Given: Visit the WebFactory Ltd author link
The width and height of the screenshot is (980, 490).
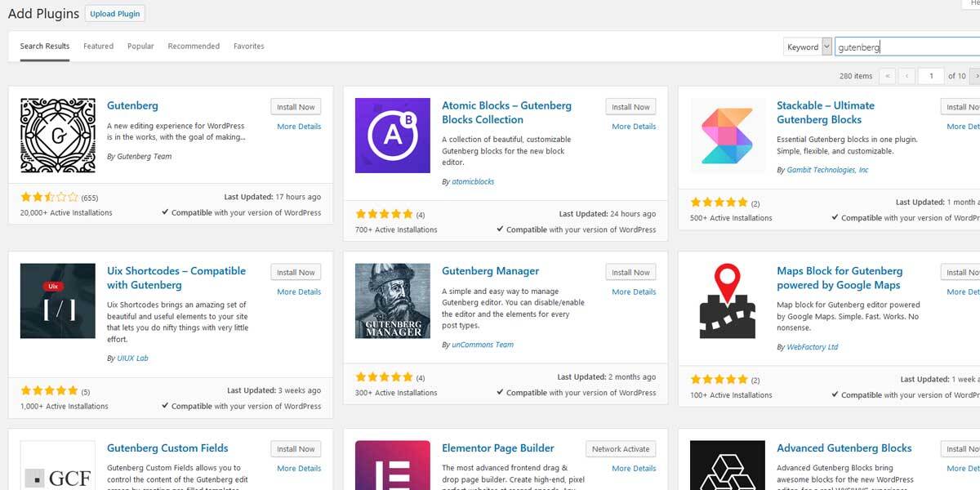Looking at the screenshot, I should [x=813, y=347].
